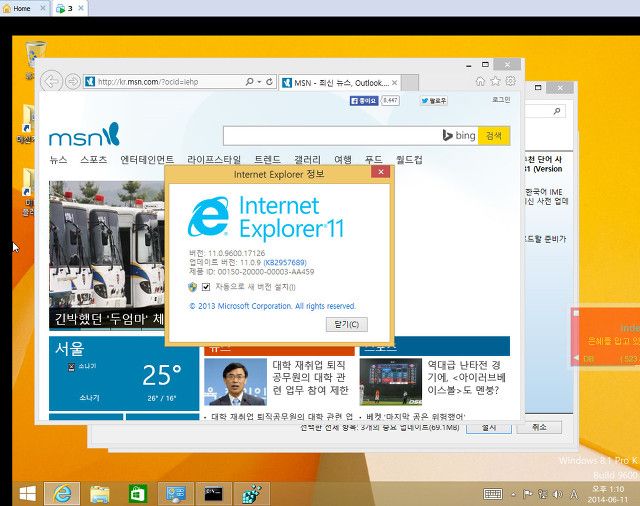Open the 뉴스 menu
The width and height of the screenshot is (640, 506).
(x=58, y=160)
